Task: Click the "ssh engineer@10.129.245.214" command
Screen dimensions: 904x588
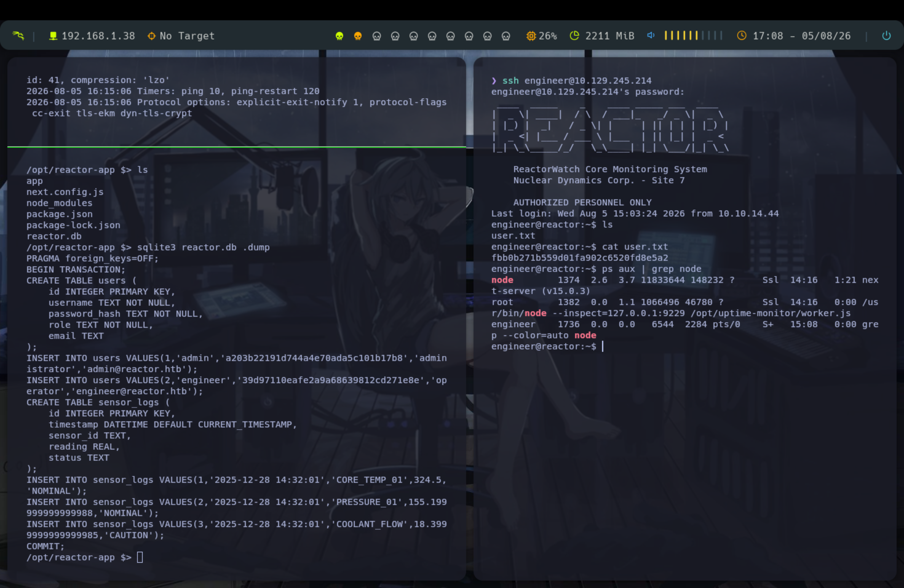Action: click(x=577, y=81)
